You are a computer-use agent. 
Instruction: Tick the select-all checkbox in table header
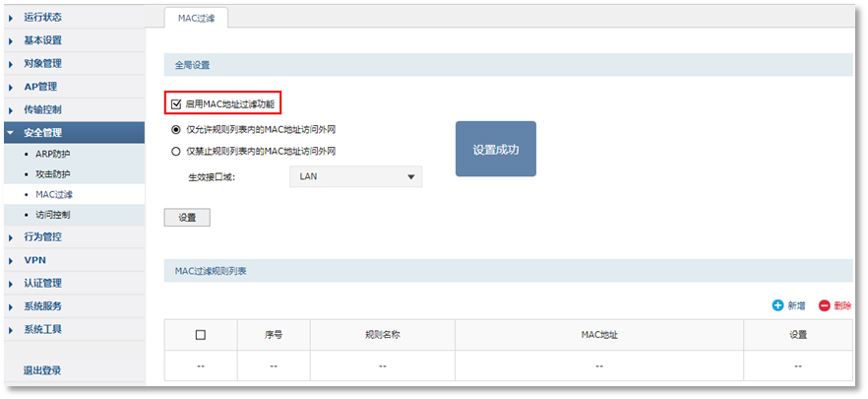201,335
